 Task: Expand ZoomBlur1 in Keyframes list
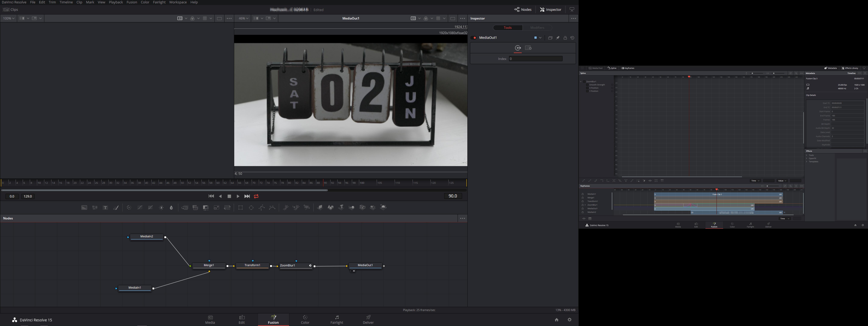point(585,205)
